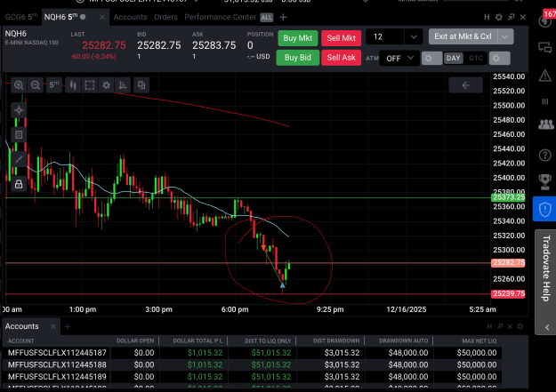The width and height of the screenshot is (556, 392).
Task: Open the trophy leaderboard icon
Action: [x=545, y=181]
